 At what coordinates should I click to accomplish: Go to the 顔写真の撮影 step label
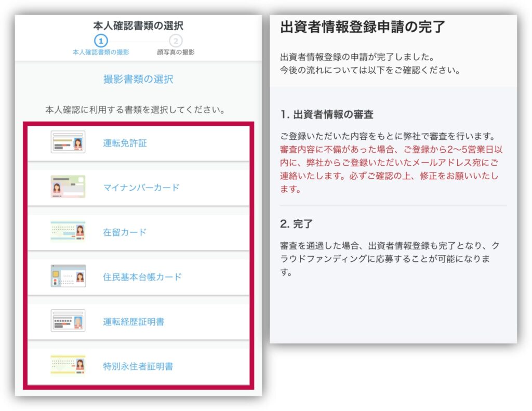[176, 52]
